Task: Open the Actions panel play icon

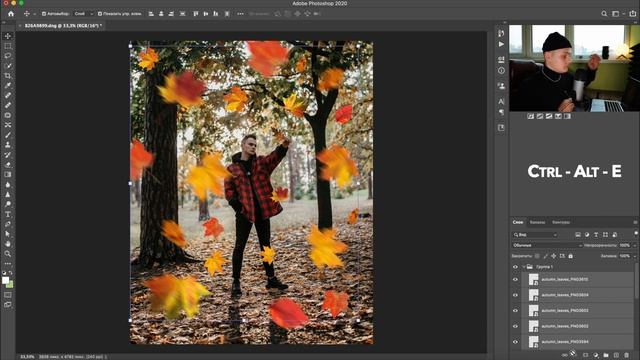Action: coord(501,44)
